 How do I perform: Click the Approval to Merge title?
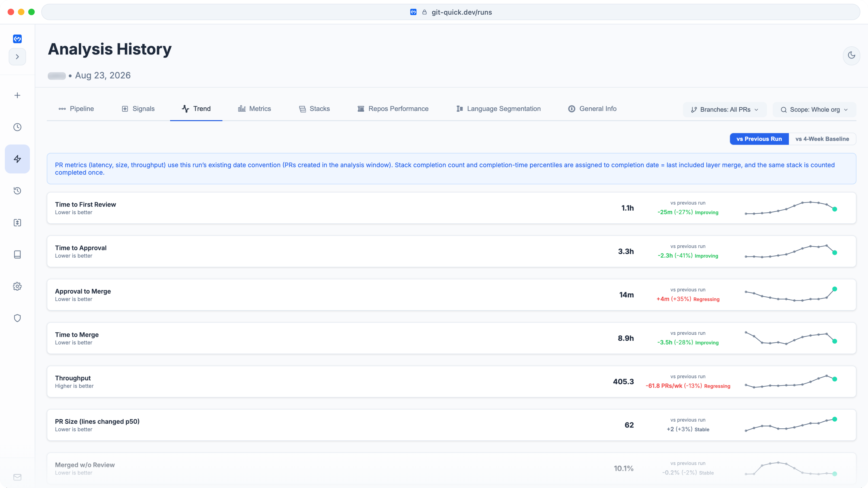(83, 291)
